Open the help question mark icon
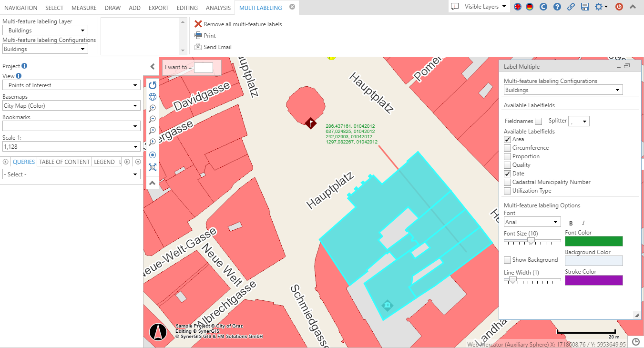644x348 pixels. pos(557,7)
